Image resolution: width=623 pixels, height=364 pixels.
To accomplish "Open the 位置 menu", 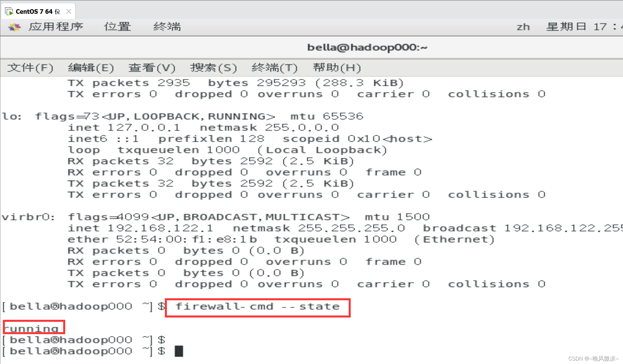I will pyautogui.click(x=117, y=27).
